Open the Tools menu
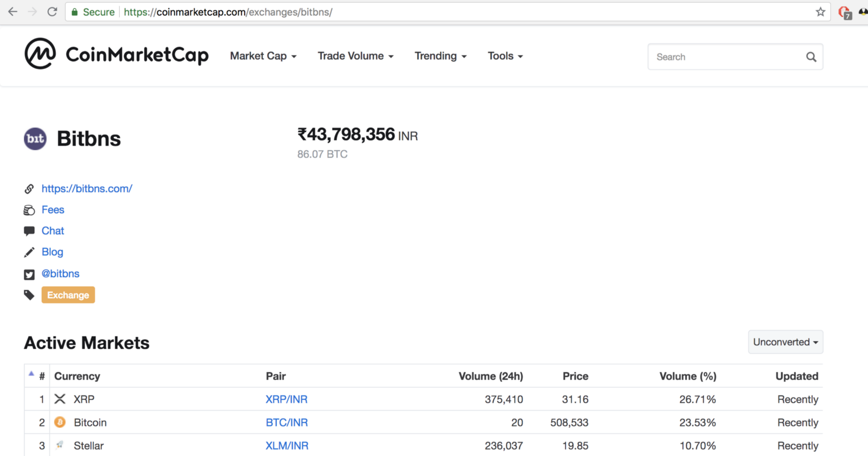Screen dimensions: 868x456 coord(505,56)
